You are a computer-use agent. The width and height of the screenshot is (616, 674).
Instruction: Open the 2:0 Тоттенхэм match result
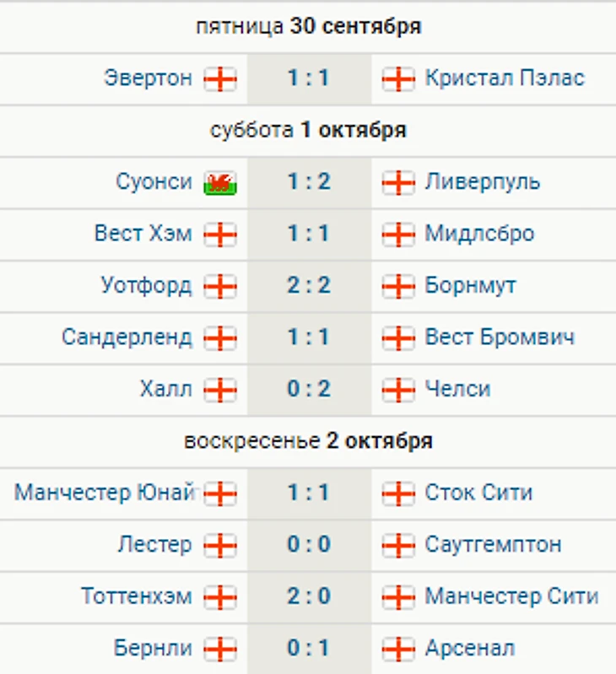pos(309,597)
